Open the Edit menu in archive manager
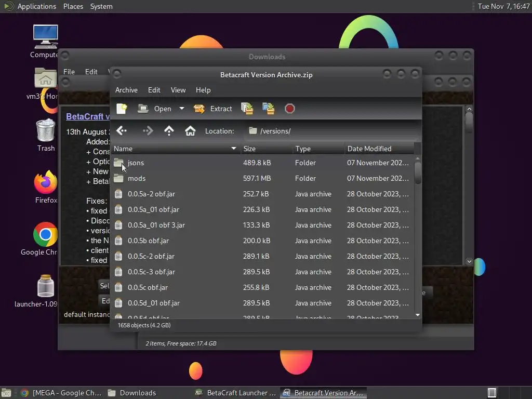The height and width of the screenshot is (399, 532). click(x=154, y=90)
